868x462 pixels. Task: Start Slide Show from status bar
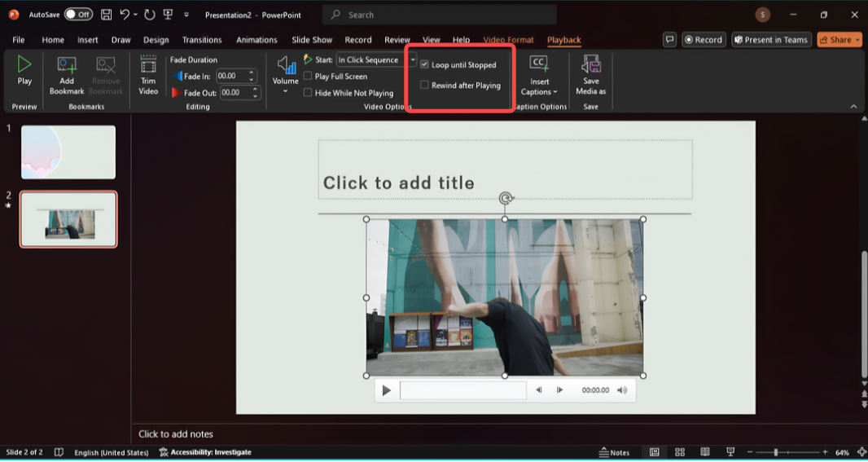[x=730, y=452]
